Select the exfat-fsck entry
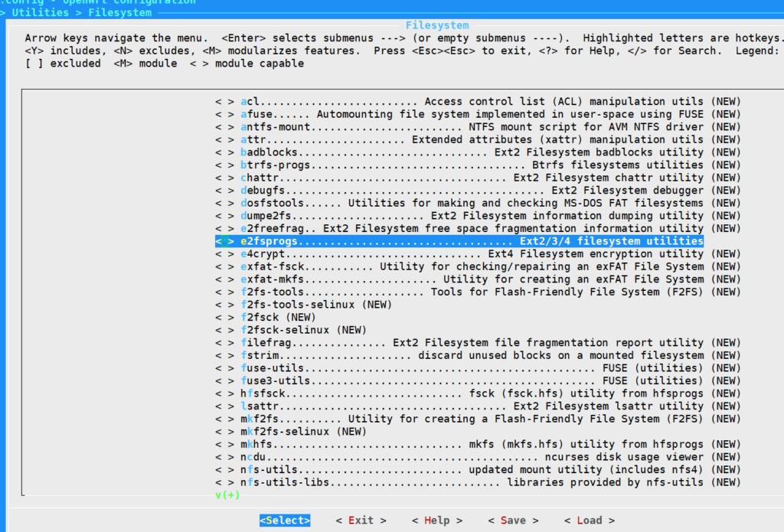 [478, 267]
